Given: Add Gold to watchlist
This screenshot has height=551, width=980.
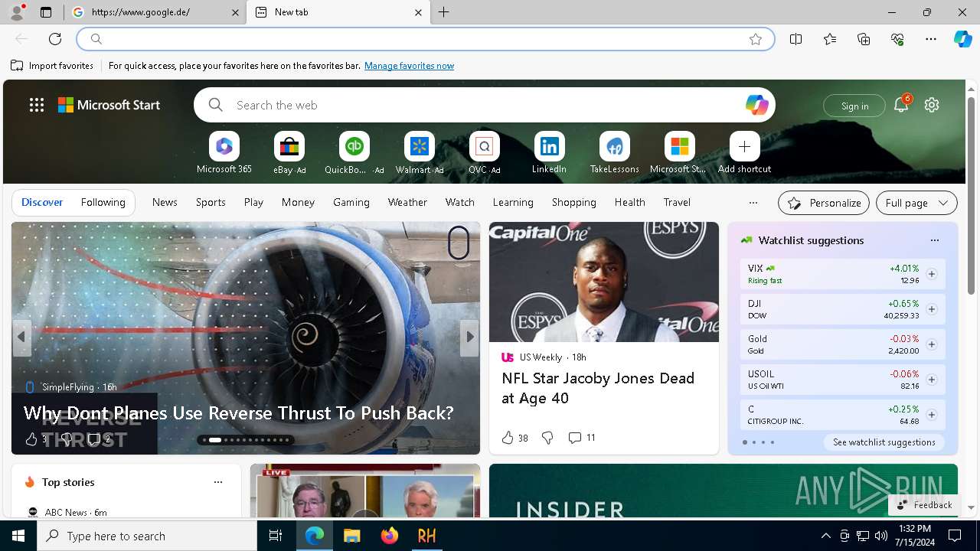Looking at the screenshot, I should (931, 344).
